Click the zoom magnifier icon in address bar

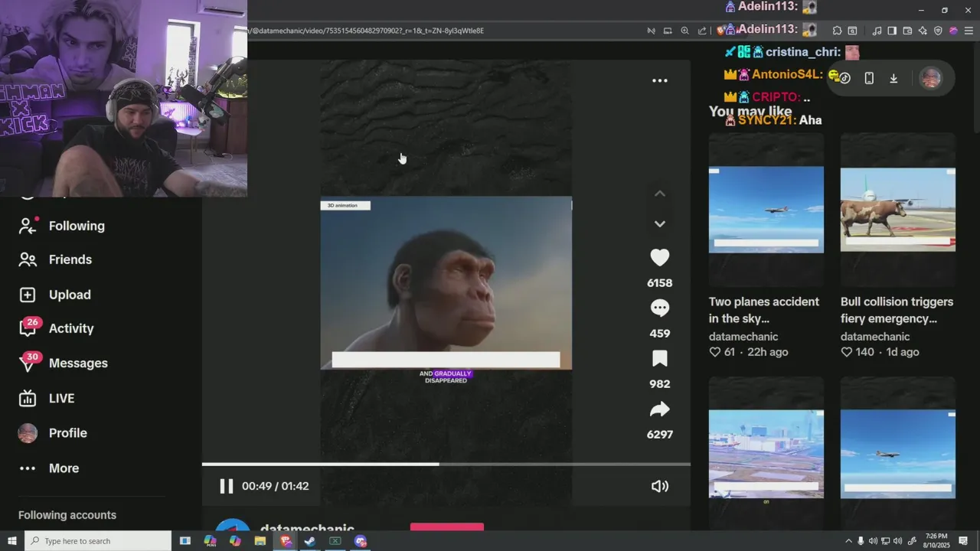(684, 31)
